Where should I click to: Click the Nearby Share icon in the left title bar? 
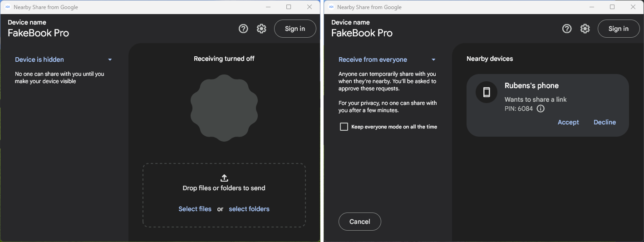[x=8, y=7]
